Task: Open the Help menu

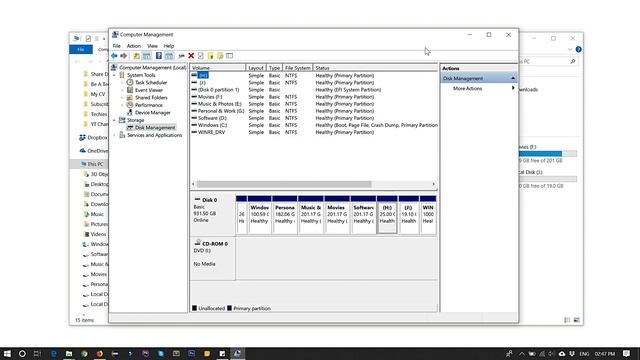Action: (x=169, y=46)
